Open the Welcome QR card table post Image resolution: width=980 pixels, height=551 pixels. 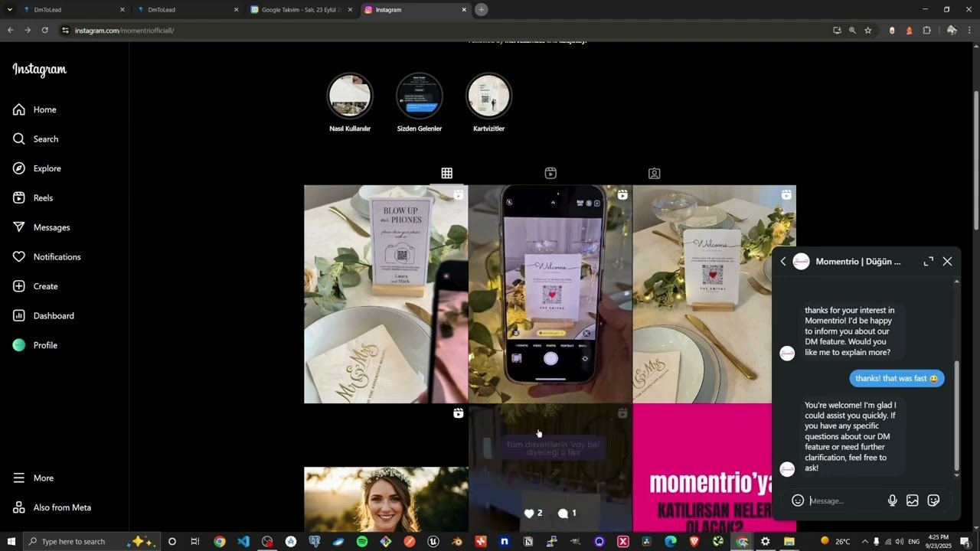point(714,294)
